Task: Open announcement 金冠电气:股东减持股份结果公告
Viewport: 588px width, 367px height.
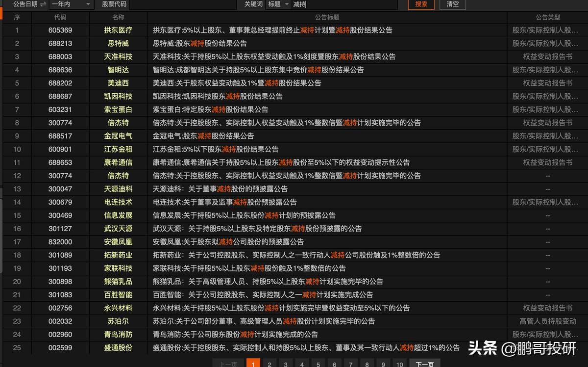Action: click(203, 136)
